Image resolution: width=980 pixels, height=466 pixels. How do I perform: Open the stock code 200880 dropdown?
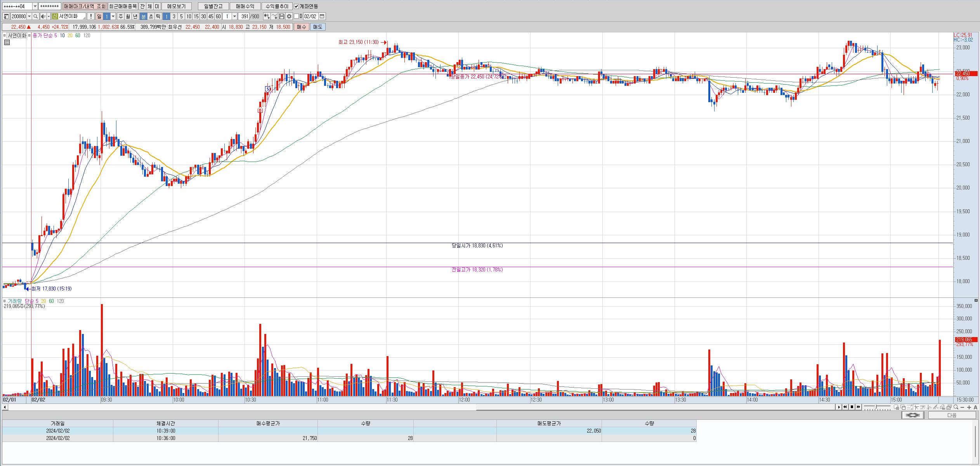coord(29,16)
